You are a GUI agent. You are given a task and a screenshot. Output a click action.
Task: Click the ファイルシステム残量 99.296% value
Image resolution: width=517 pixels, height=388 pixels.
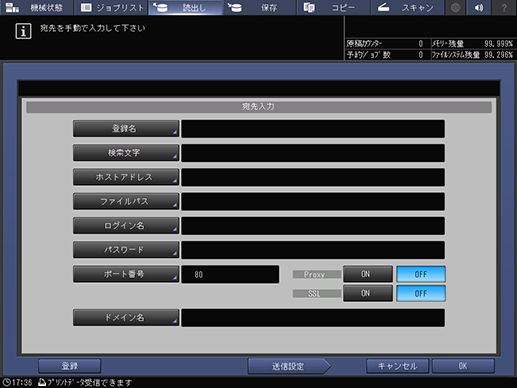coord(498,55)
